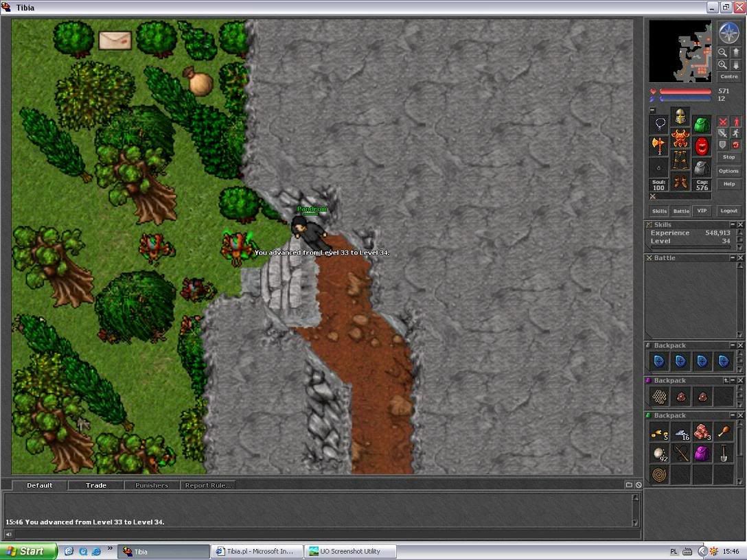The width and height of the screenshot is (747, 560).
Task: Open the purple backpack item
Action: coord(702,454)
